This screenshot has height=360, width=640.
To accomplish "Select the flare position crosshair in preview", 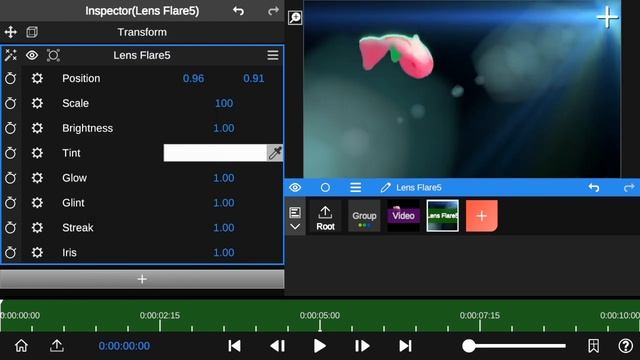I will click(607, 18).
